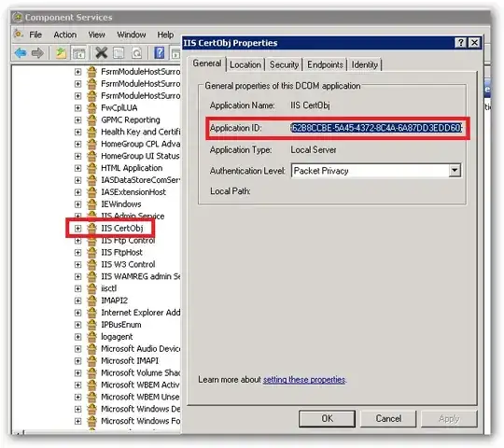The image size is (504, 448).
Task: Click the package icon beside IIS CertObj
Action: [x=91, y=228]
